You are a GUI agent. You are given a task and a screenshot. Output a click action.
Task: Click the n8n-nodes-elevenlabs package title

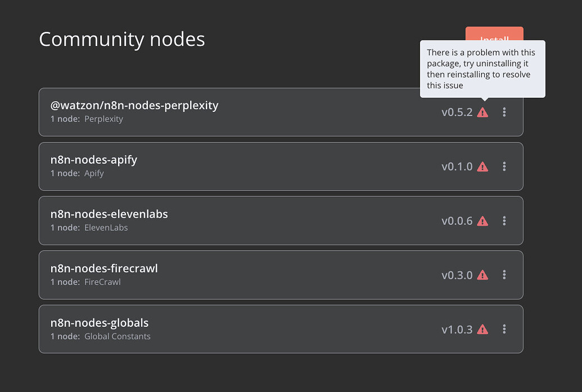click(109, 214)
